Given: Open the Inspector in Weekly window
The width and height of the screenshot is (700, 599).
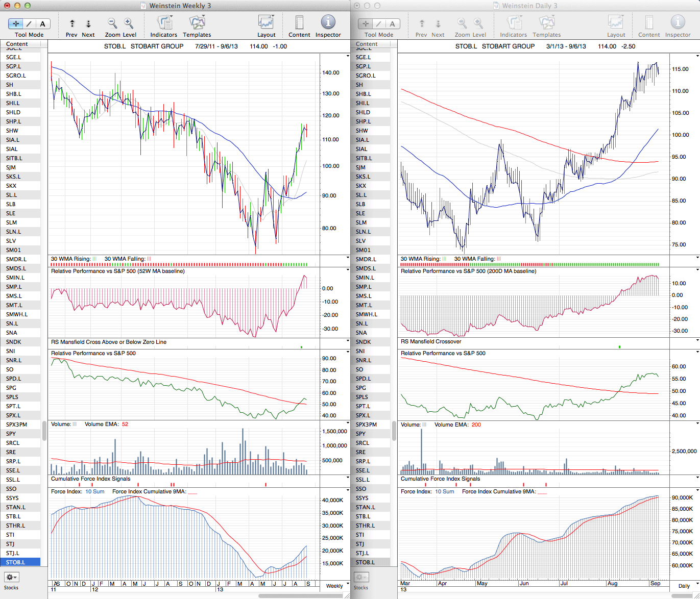Looking at the screenshot, I should [328, 23].
